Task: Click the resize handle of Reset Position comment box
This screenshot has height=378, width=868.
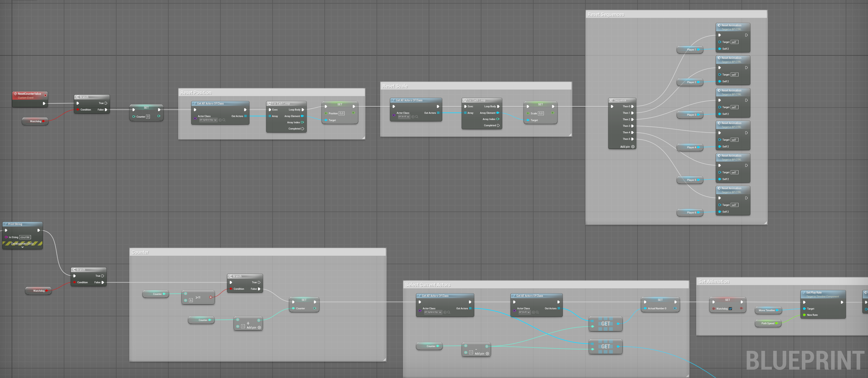Action: pyautogui.click(x=363, y=137)
